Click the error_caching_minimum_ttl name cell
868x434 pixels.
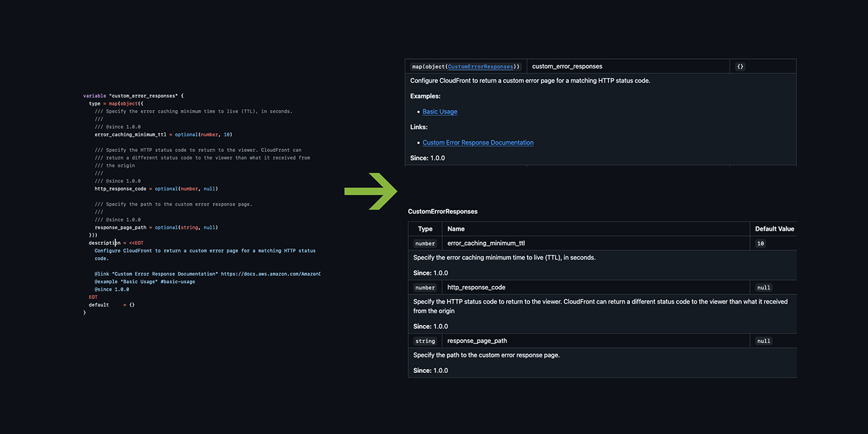[x=486, y=243]
